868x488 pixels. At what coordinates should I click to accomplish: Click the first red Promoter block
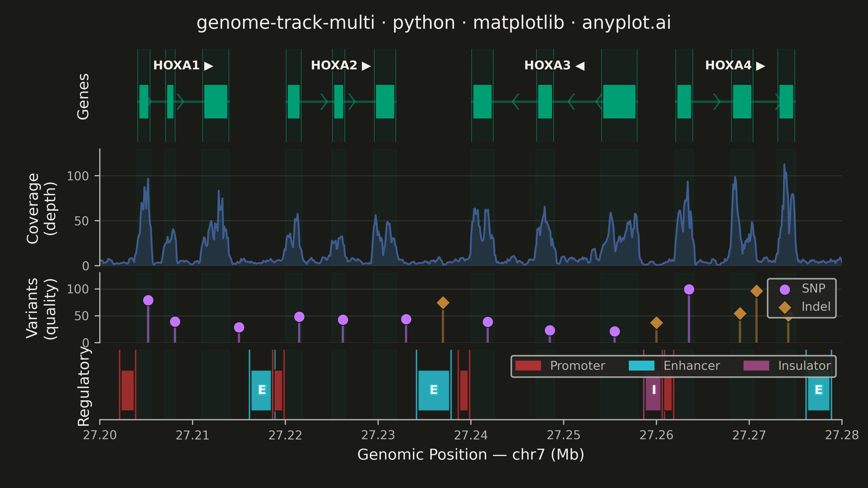(128, 390)
